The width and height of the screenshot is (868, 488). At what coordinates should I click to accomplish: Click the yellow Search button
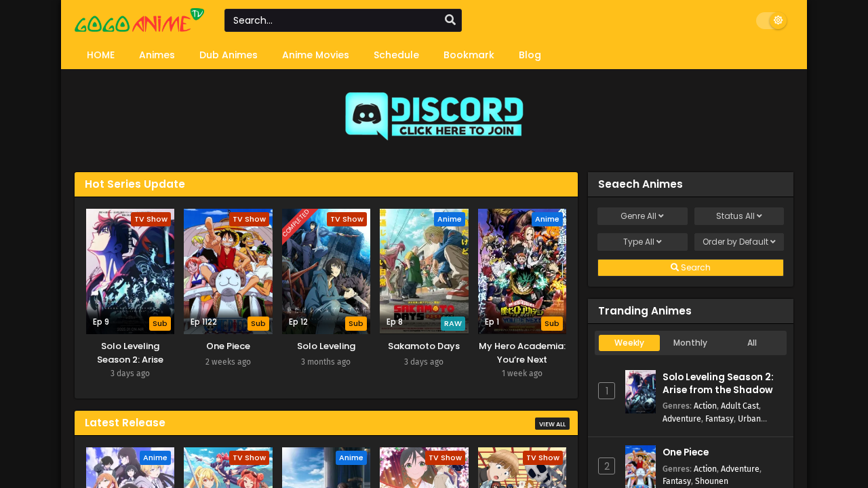point(690,268)
